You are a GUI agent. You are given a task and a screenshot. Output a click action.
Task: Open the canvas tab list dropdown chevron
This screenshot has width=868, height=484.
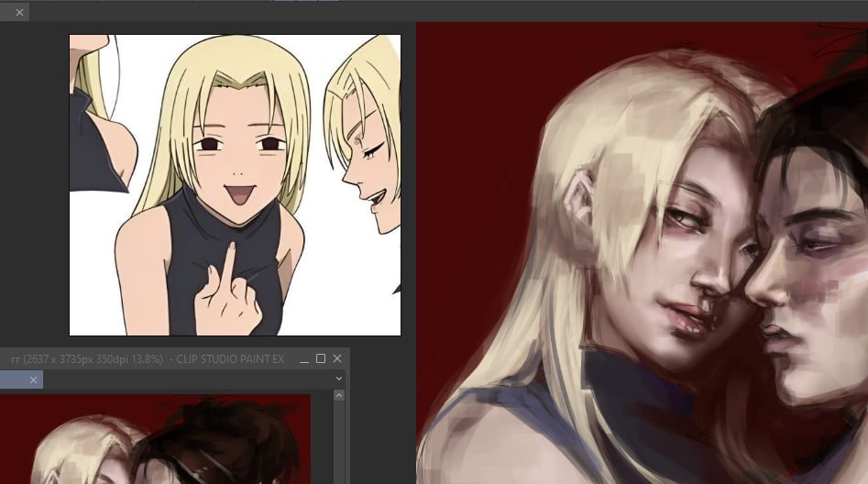click(x=339, y=379)
